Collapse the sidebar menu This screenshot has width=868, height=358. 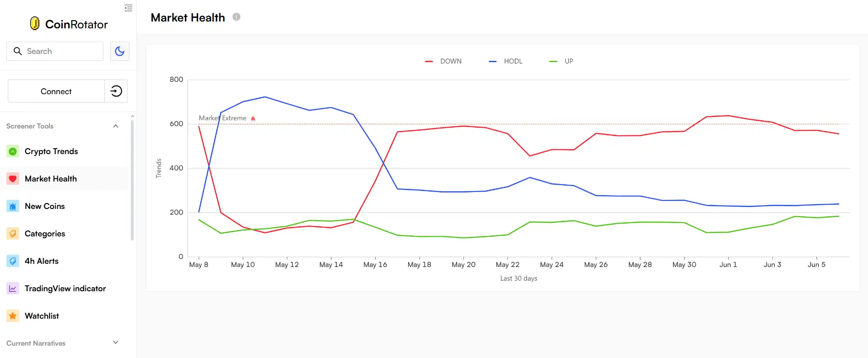tap(128, 8)
